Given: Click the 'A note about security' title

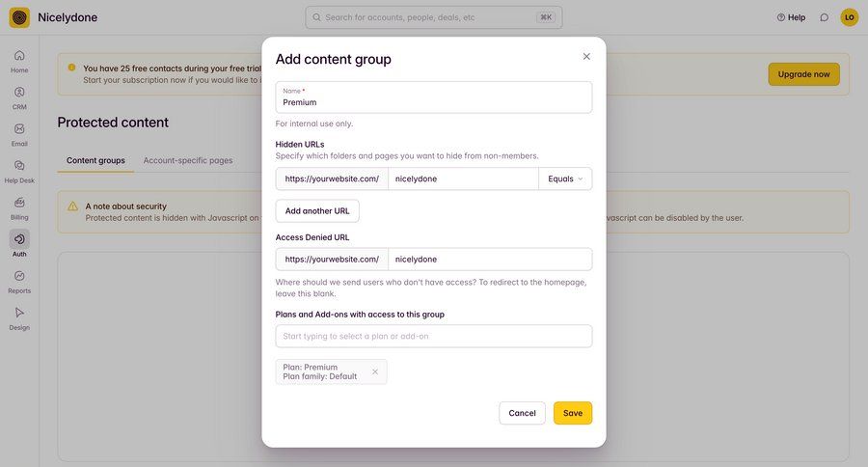Looking at the screenshot, I should point(125,206).
